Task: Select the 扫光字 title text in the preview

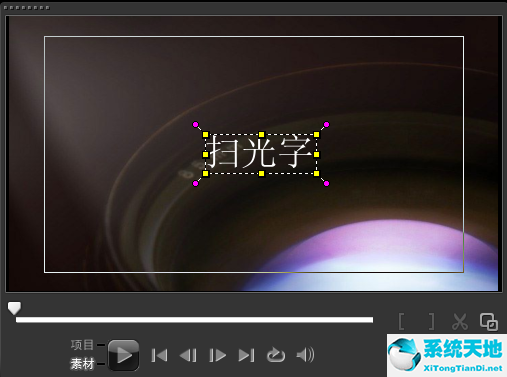Action: pos(261,154)
